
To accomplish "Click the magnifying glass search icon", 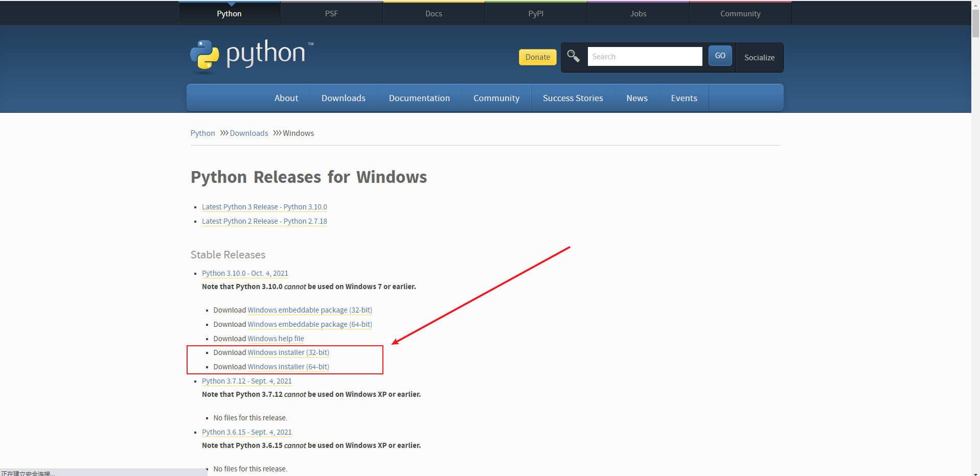I will pos(573,56).
